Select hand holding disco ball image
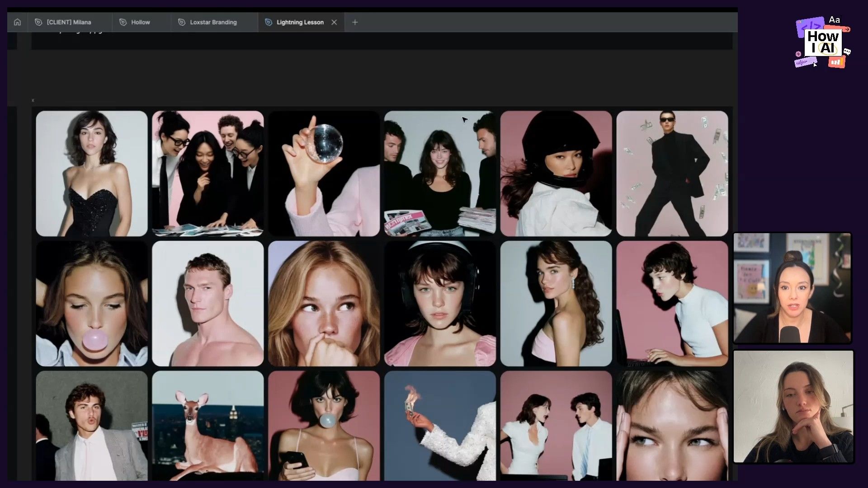 324,174
